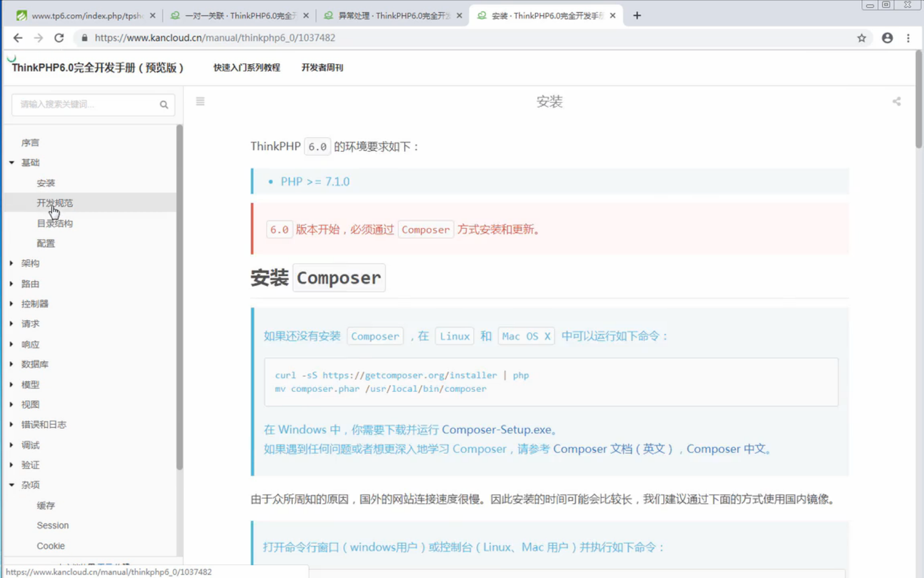Screen dimensions: 924x578
Task: Open 缓存 in the sidebar tree
Action: point(46,505)
